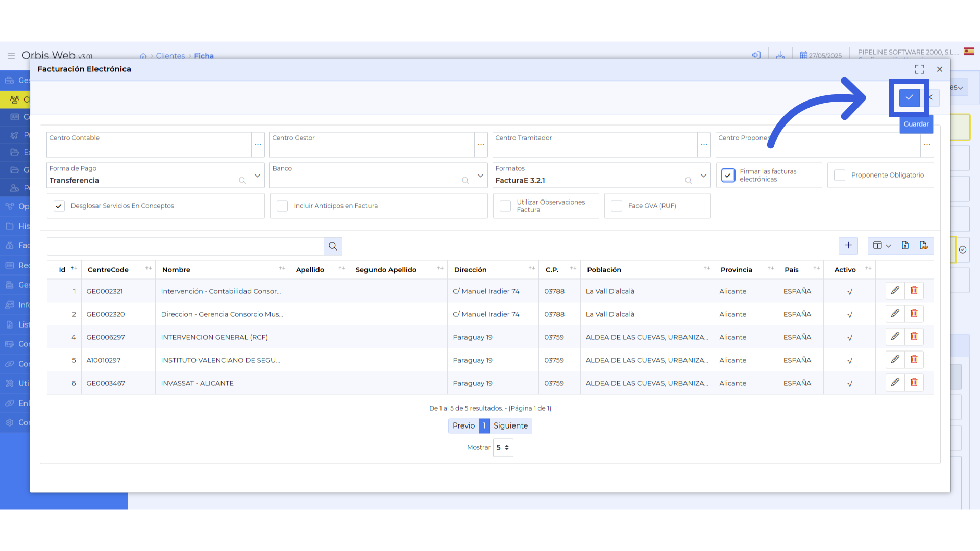
Task: Add a new center record
Action: [x=848, y=245]
